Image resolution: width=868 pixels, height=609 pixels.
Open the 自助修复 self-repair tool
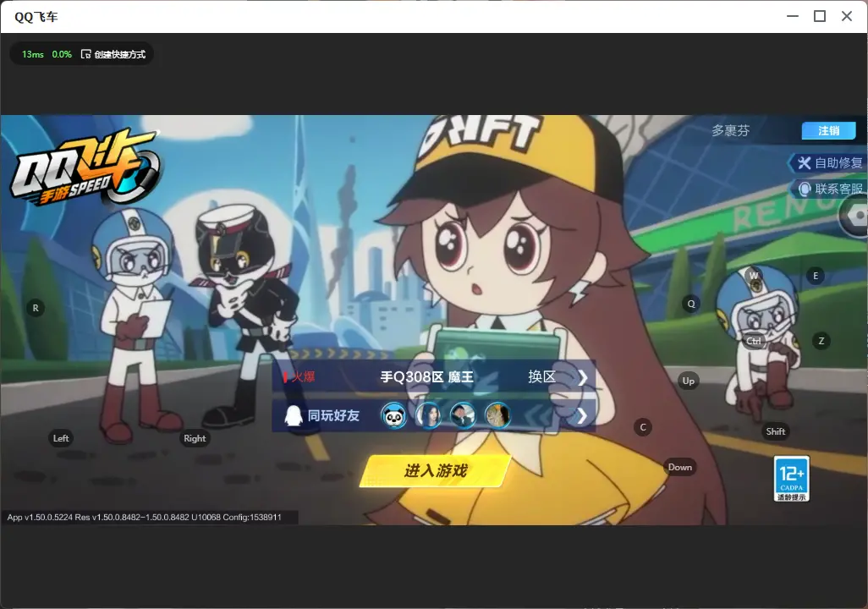[x=827, y=162]
